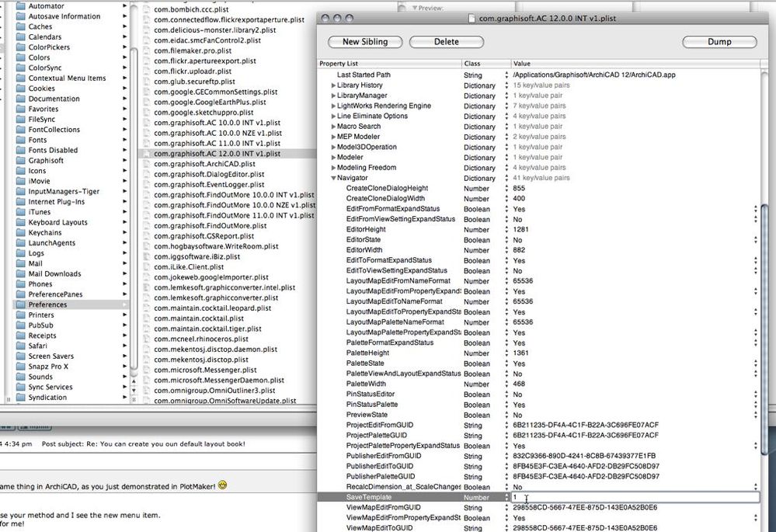Click the Finder folder column scrollbar
The height and width of the screenshot is (532, 776).
click(134, 208)
